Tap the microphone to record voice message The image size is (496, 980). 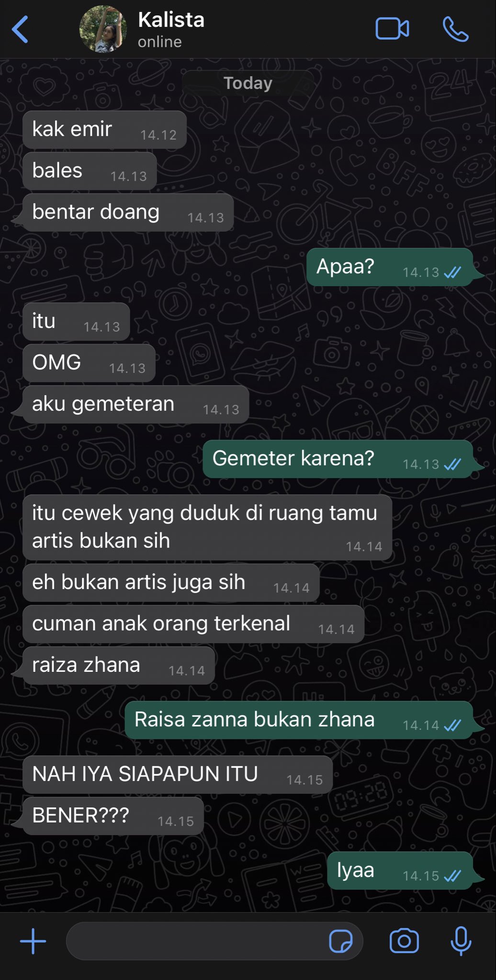click(x=461, y=941)
